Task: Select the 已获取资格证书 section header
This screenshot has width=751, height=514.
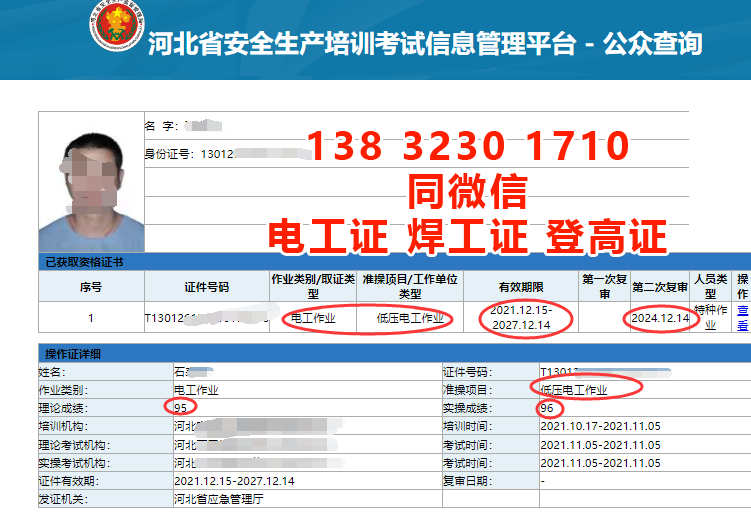Action: point(85,263)
